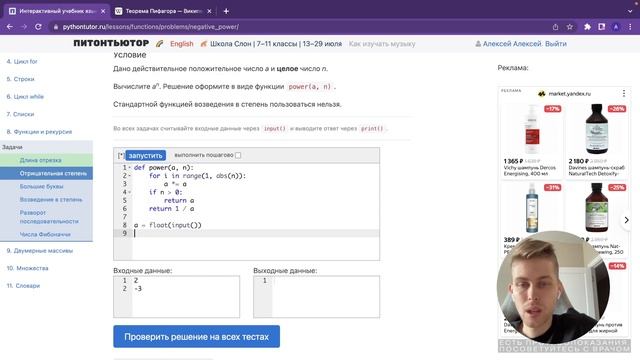Open a new tab with plus icon
This screenshot has height=360, width=640.
(x=226, y=11)
